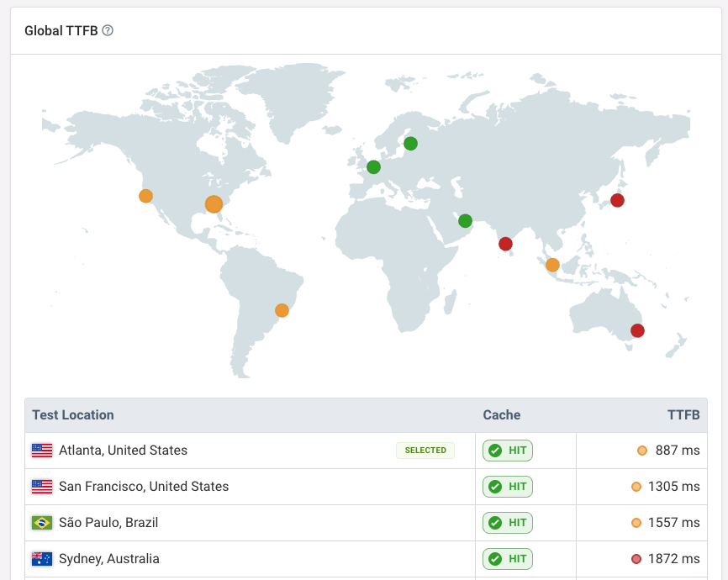Click the red dot next to 1872 ms

coord(636,558)
